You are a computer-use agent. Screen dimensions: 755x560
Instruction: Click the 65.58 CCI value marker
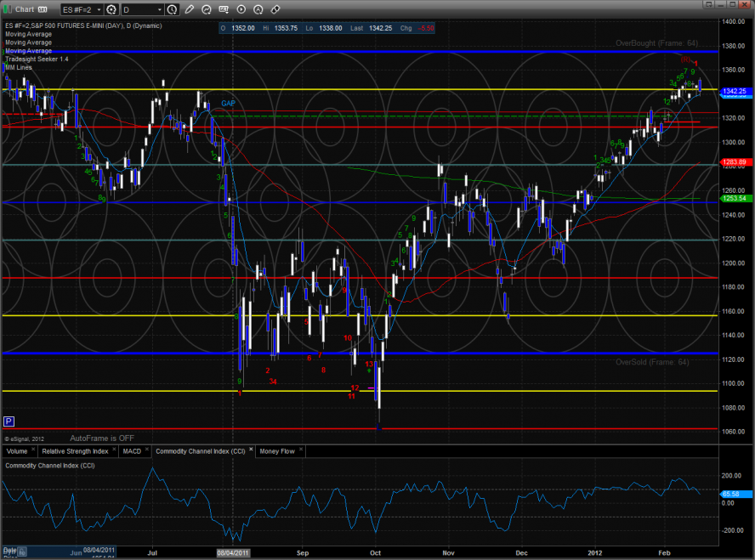coord(735,494)
